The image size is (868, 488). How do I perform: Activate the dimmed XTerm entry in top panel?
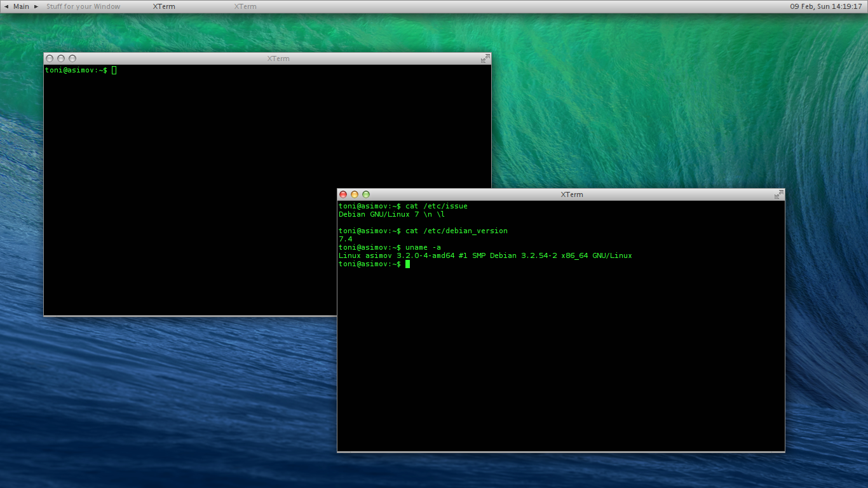pyautogui.click(x=245, y=6)
